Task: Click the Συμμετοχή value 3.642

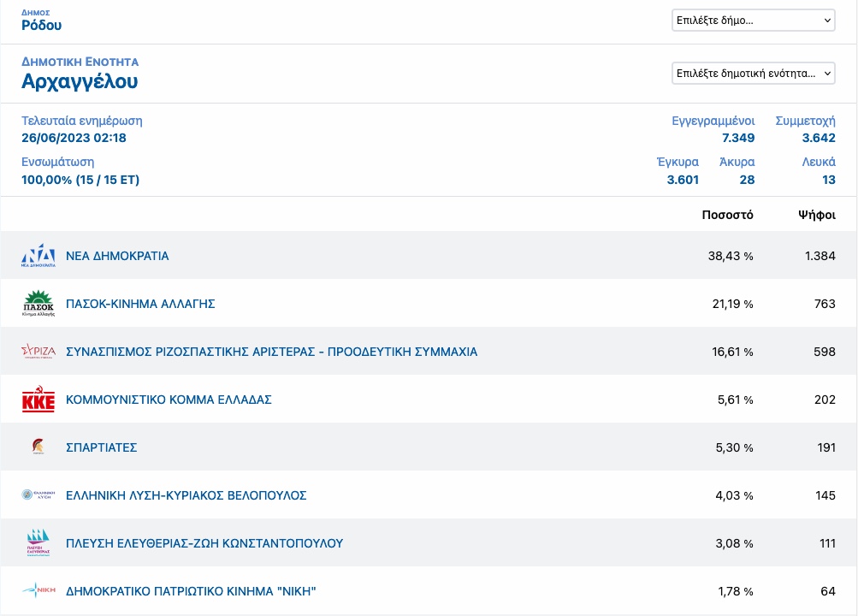Action: (819, 138)
